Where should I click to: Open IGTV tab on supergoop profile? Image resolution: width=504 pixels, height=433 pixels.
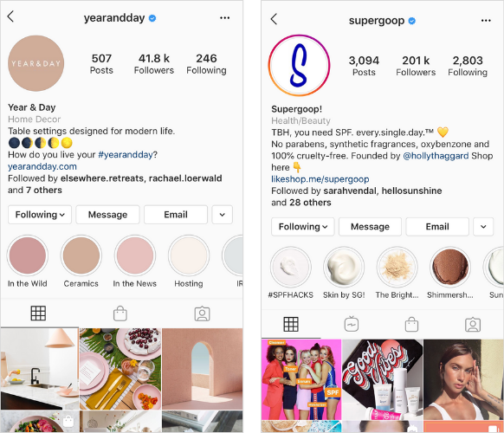click(x=352, y=324)
